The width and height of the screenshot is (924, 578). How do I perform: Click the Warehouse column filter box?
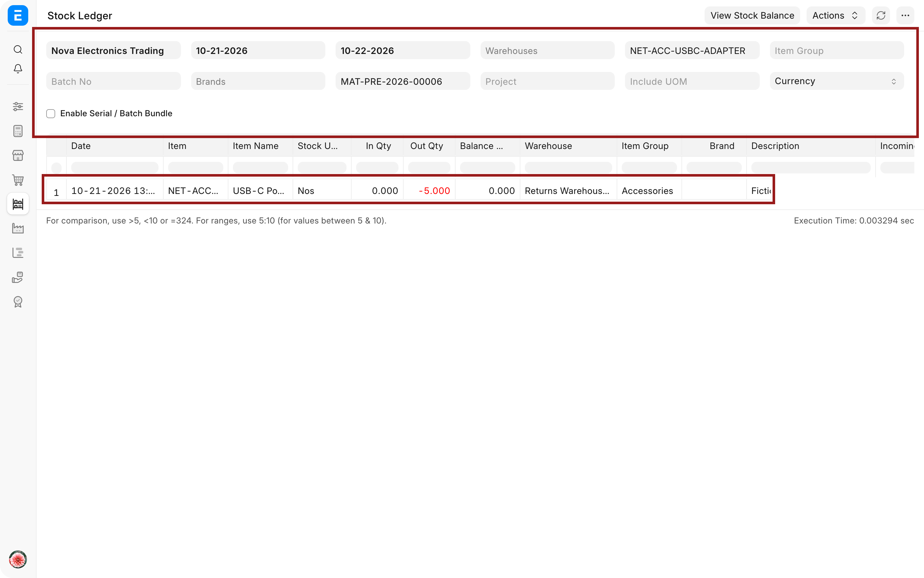[568, 167]
